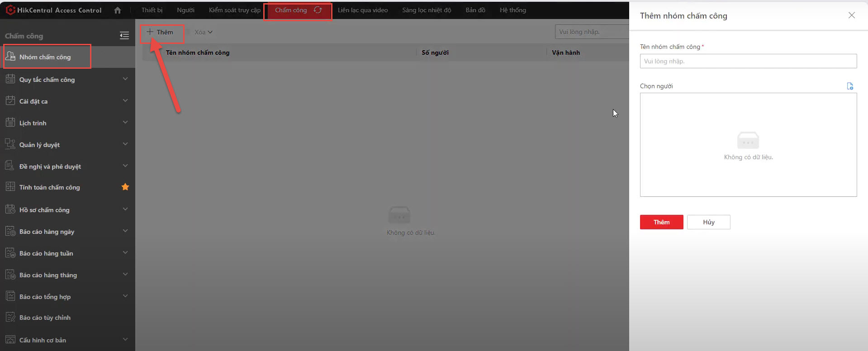Viewport: 868px width, 351px height.
Task: Expand the Quy tắc chấm công section
Action: 125,79
